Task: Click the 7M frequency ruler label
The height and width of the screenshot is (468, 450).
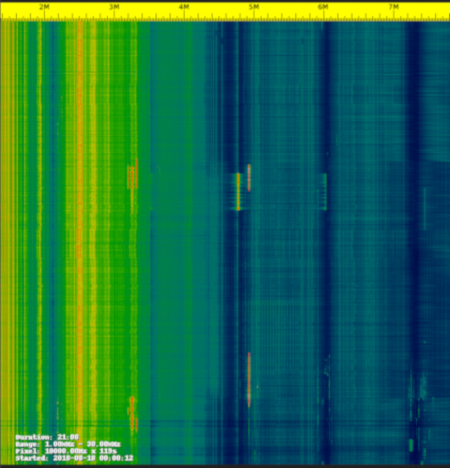Action: pyautogui.click(x=393, y=7)
